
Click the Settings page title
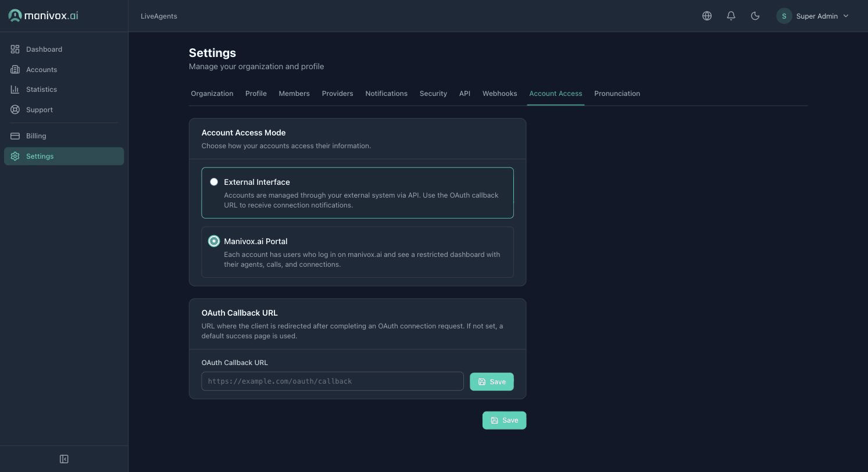[212, 53]
